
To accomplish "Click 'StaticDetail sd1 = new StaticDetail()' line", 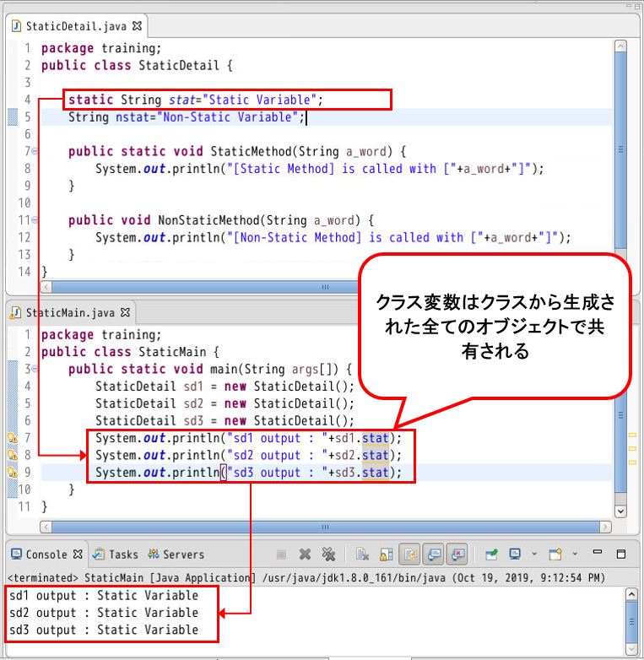I will [225, 386].
